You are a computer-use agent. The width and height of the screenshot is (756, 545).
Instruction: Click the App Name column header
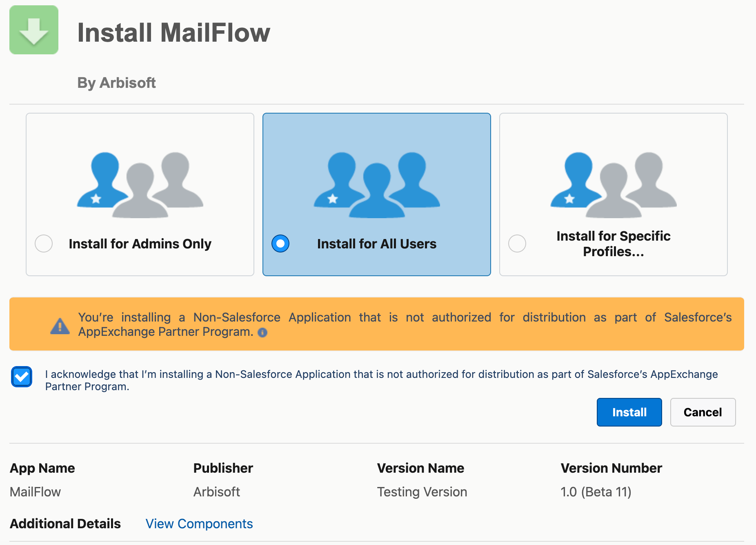[x=42, y=468]
